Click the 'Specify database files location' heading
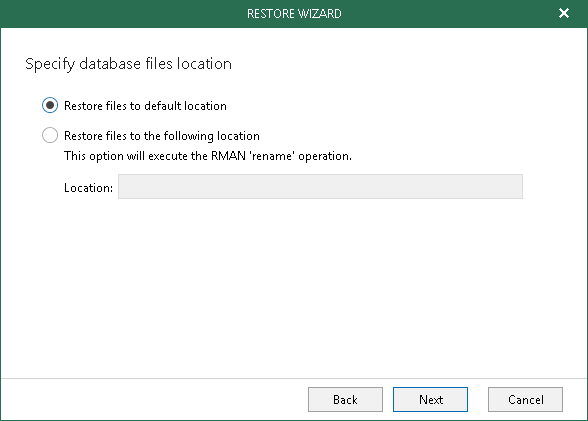This screenshot has height=421, width=588. pyautogui.click(x=128, y=64)
